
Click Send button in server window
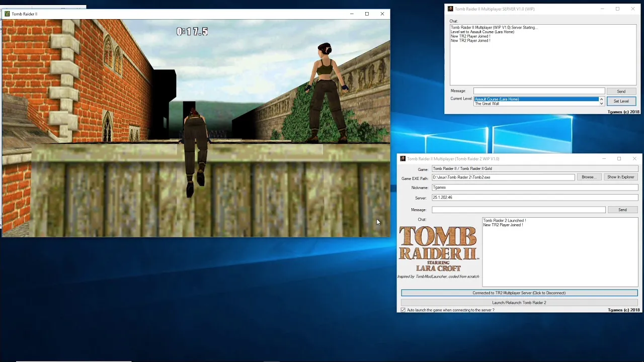pyautogui.click(x=621, y=92)
